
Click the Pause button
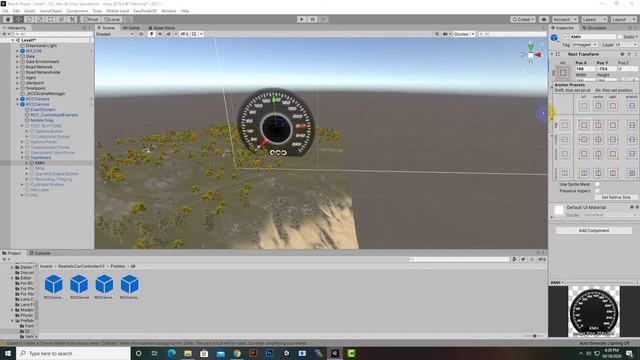click(x=313, y=19)
